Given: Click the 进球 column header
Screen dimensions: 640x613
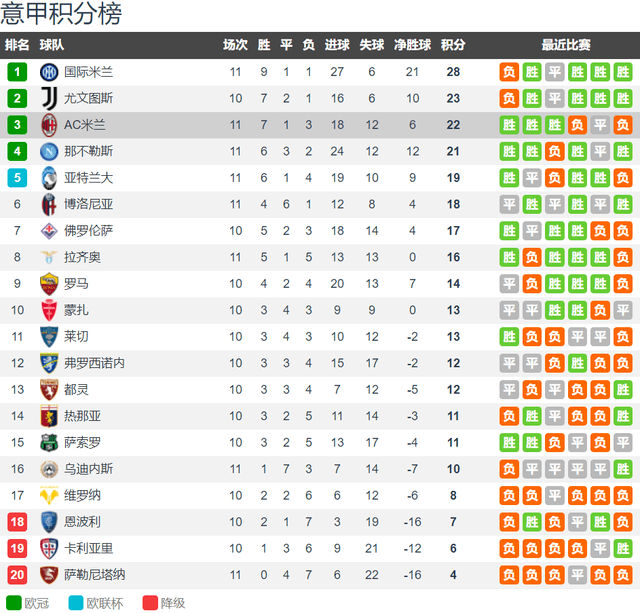Looking at the screenshot, I should point(337,45).
